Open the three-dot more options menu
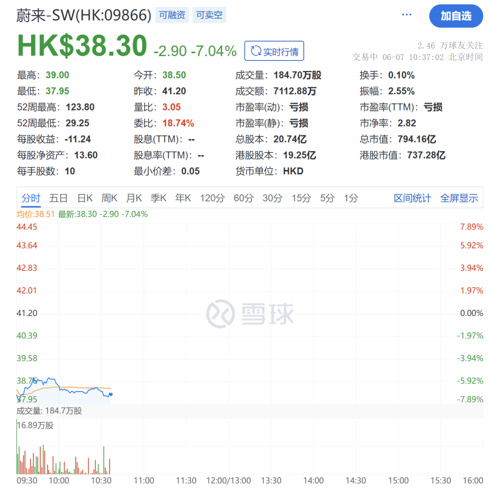This screenshot has width=500, height=494. point(406,15)
